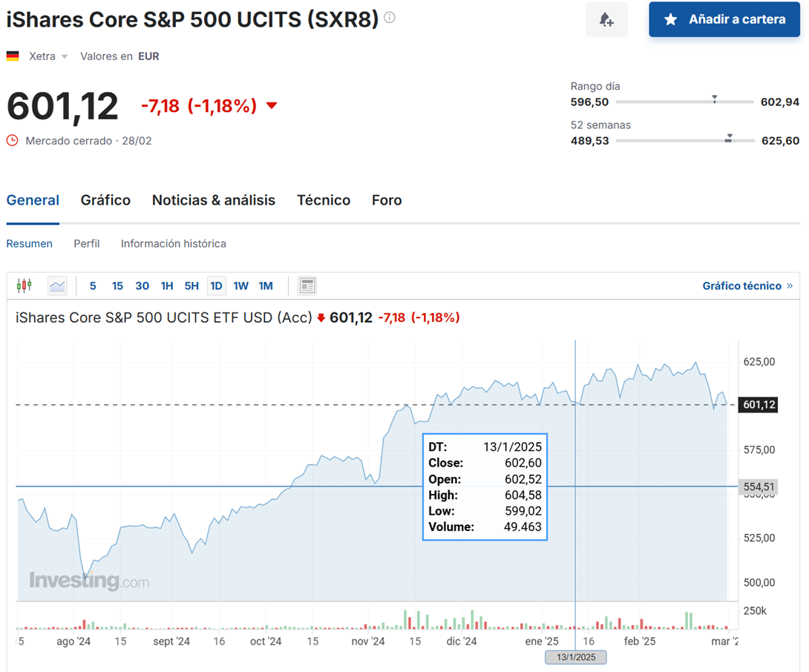Click the 250k volume axis label

pos(755,611)
